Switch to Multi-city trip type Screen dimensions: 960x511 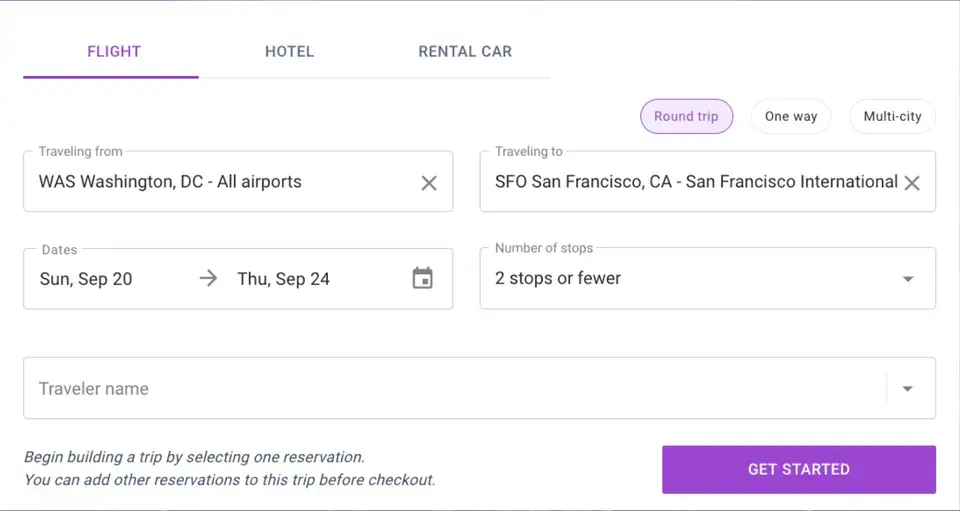pyautogui.click(x=892, y=116)
